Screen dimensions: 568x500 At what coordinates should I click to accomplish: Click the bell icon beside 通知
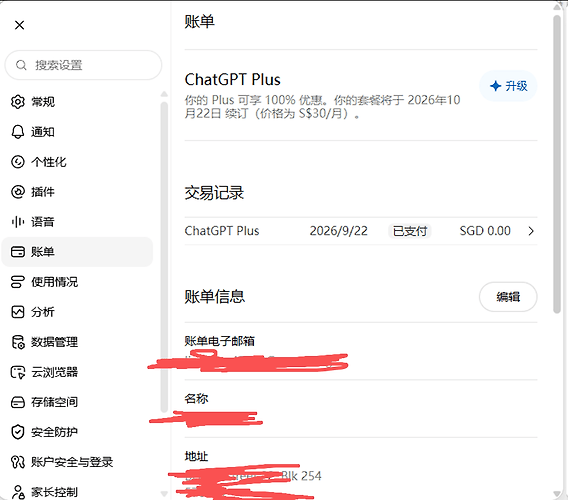[18, 132]
